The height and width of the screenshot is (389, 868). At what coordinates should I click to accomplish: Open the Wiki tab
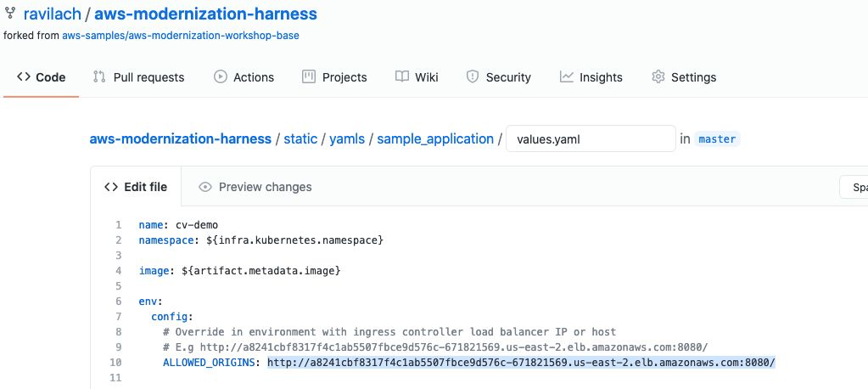(x=417, y=77)
